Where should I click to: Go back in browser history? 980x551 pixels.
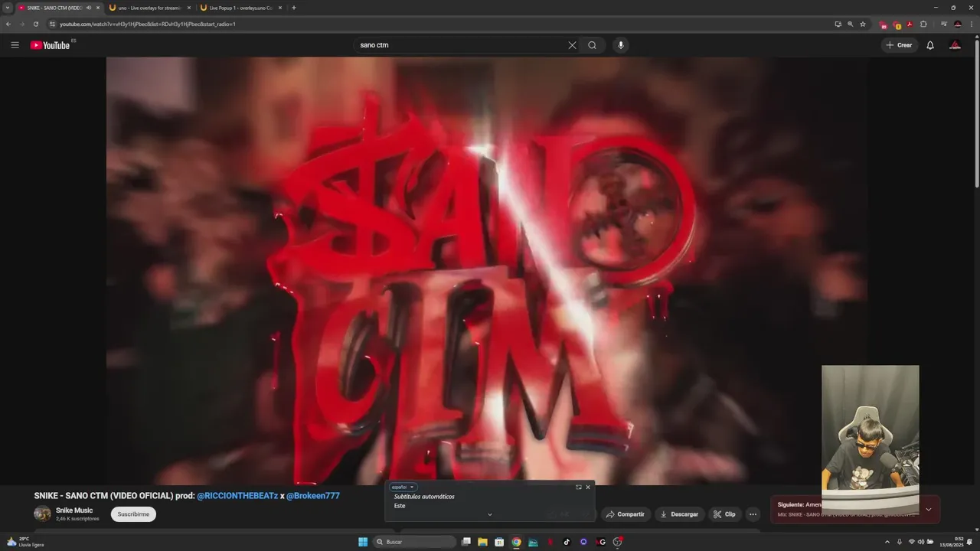point(8,24)
